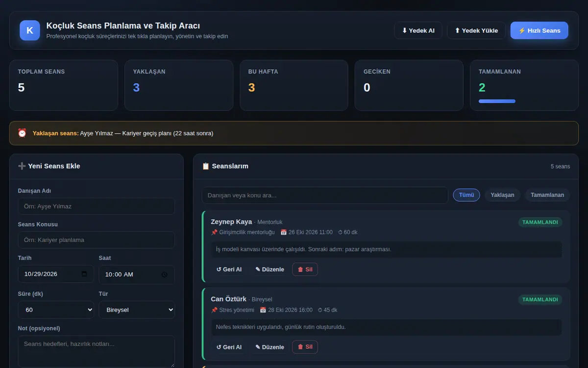The image size is (588, 368).
Task: Expand the Tür dropdown showing Bireysel
Action: [x=137, y=310]
